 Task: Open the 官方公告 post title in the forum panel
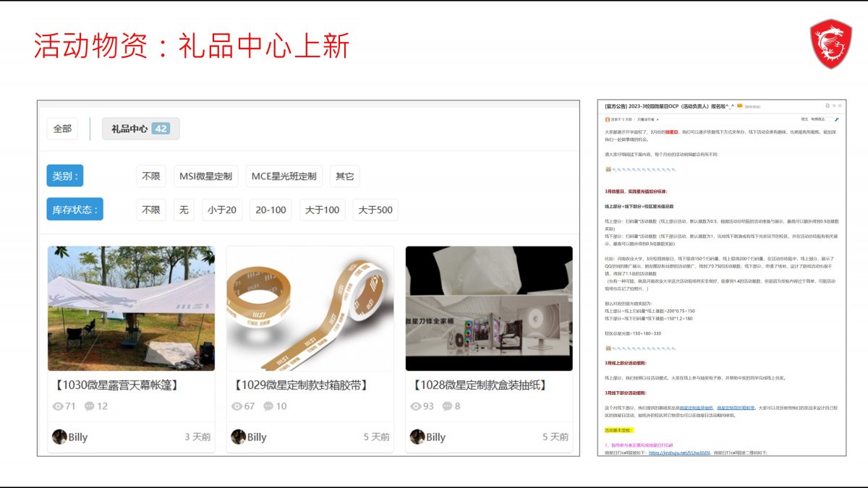(669, 106)
